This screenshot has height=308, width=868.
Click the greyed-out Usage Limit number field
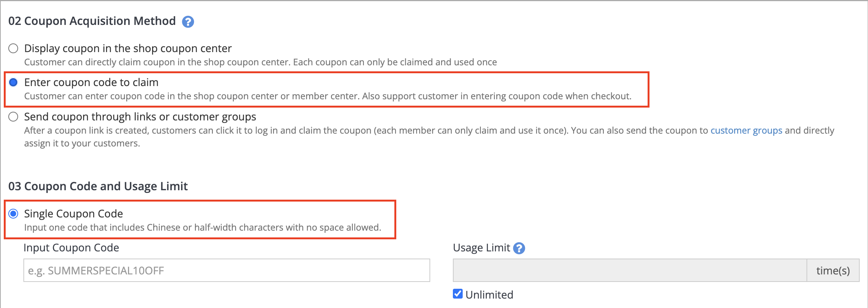(630, 270)
